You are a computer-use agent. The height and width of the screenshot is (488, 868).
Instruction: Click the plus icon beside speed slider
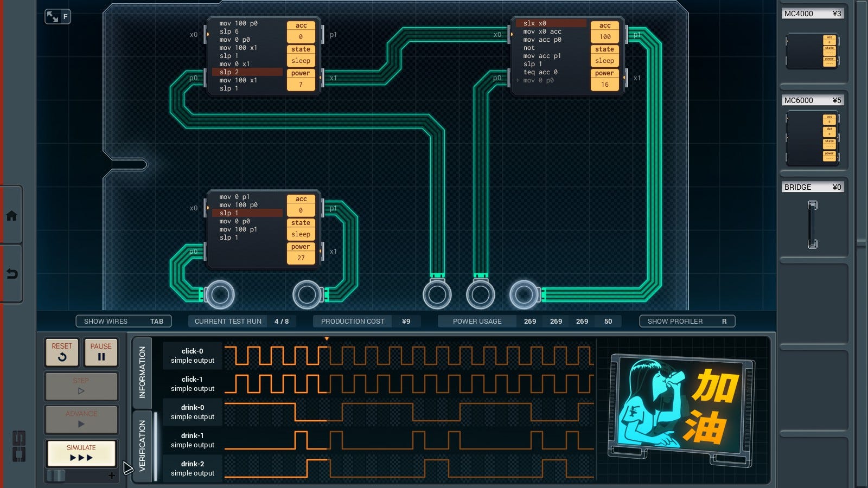click(112, 476)
